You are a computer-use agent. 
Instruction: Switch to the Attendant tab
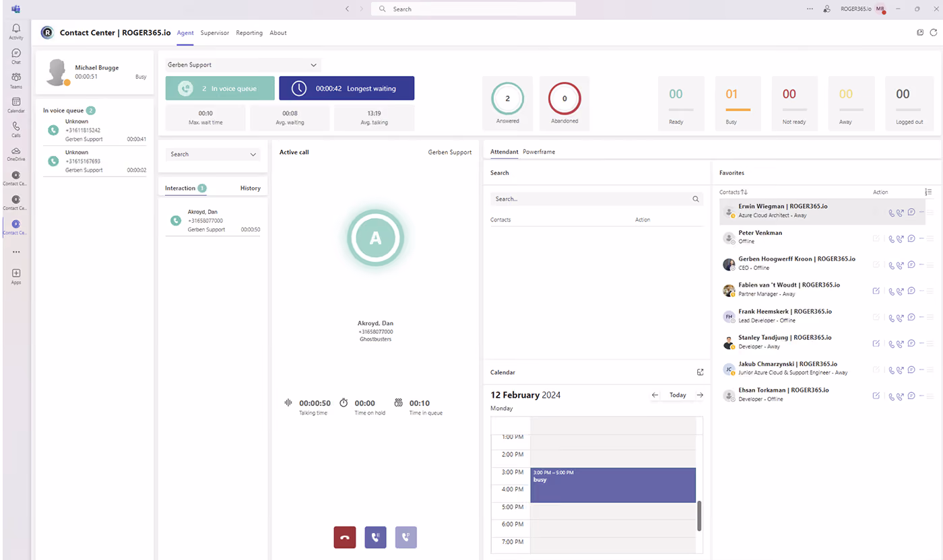(505, 152)
